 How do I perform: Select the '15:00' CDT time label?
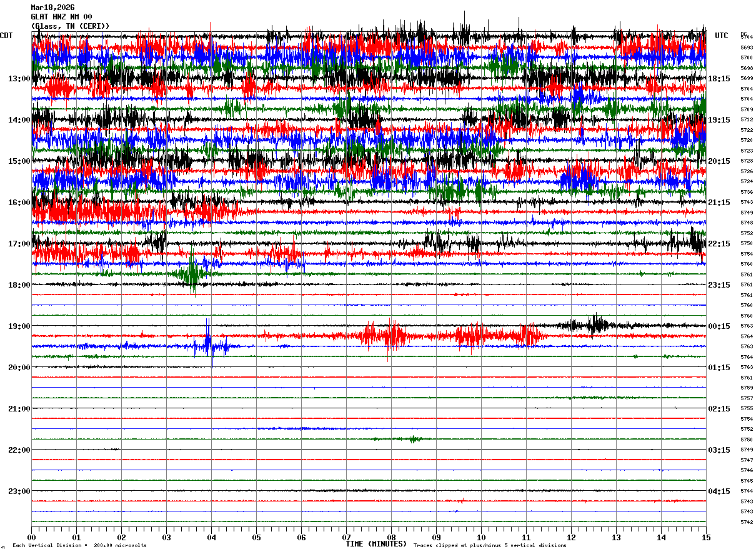[19, 161]
